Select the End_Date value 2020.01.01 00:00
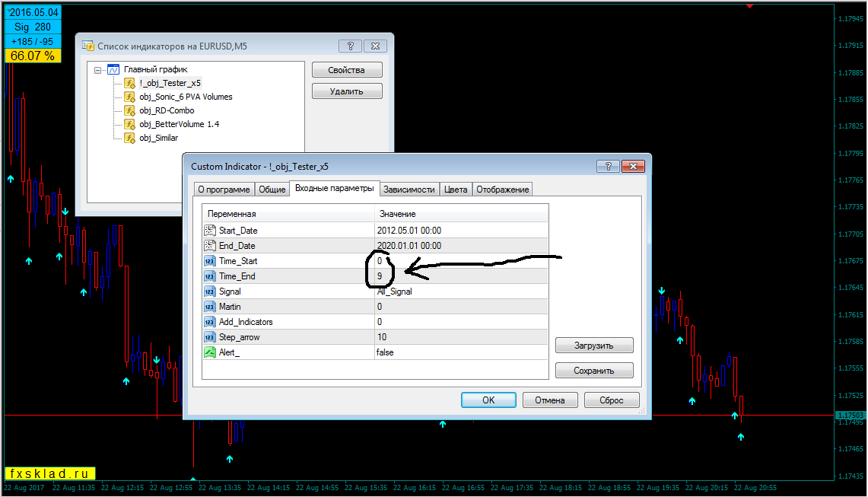868x497 pixels. pyautogui.click(x=462, y=245)
